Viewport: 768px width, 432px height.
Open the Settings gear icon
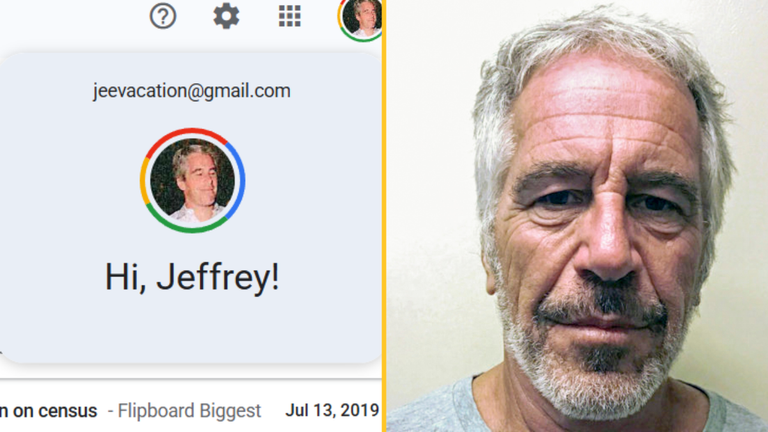(226, 16)
